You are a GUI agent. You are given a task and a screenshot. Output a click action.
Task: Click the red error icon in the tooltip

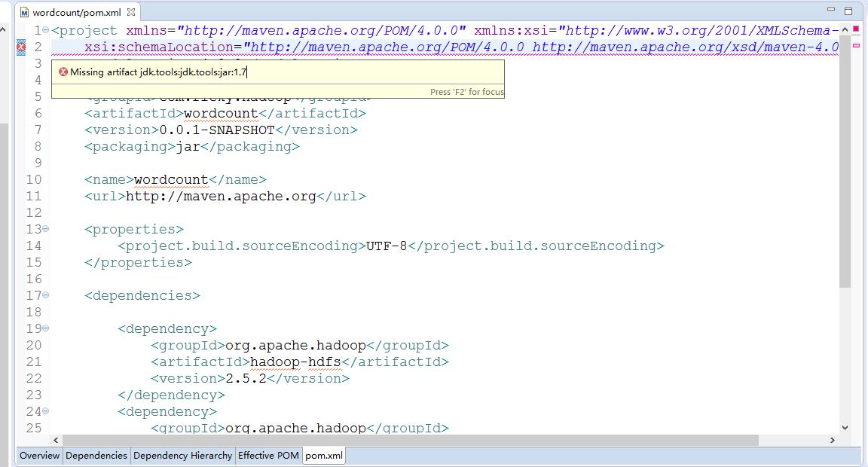click(x=63, y=72)
